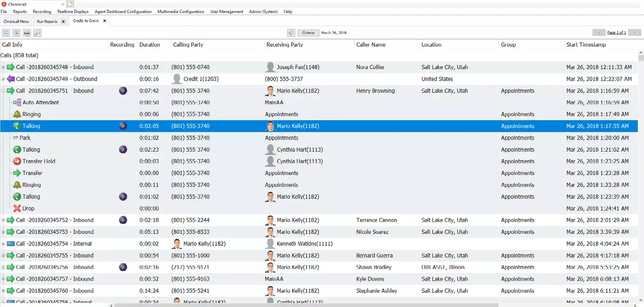Switch to the Chronicall Menu tab
The height and width of the screenshot is (307, 644).
click(x=16, y=21)
